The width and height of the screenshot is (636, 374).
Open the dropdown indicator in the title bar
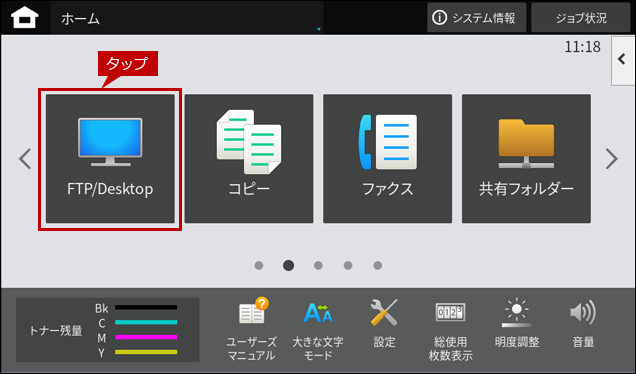tap(319, 29)
